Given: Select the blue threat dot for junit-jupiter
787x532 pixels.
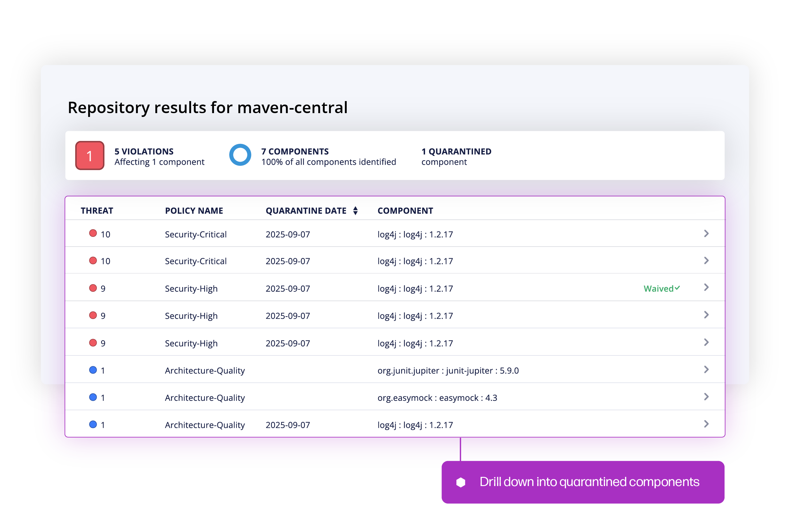Looking at the screenshot, I should [93, 370].
